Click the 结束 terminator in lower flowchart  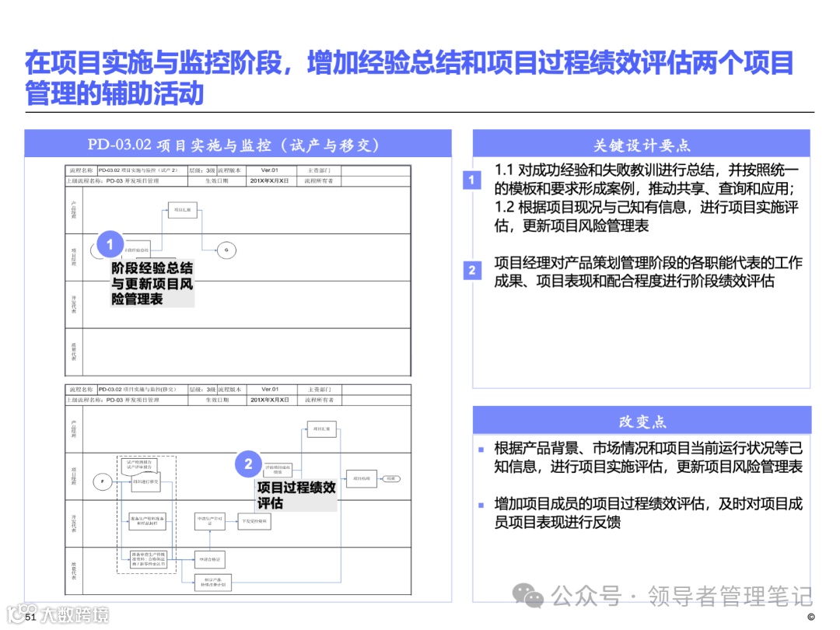[x=391, y=478]
